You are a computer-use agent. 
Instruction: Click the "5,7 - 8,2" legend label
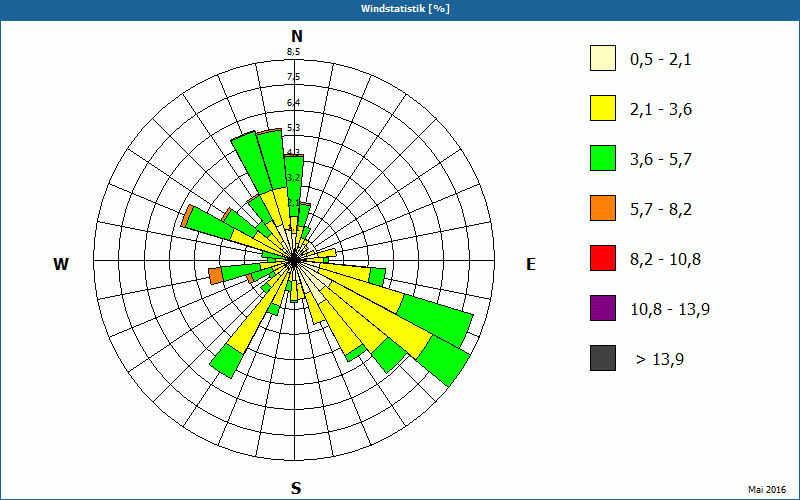(x=661, y=210)
